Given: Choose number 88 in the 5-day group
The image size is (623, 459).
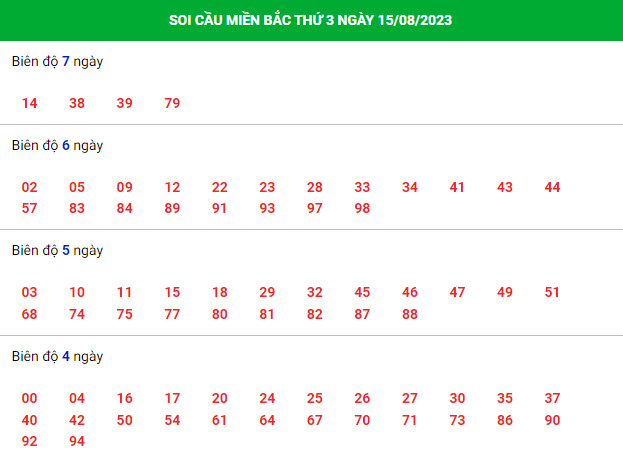Looking at the screenshot, I should pyautogui.click(x=410, y=314).
